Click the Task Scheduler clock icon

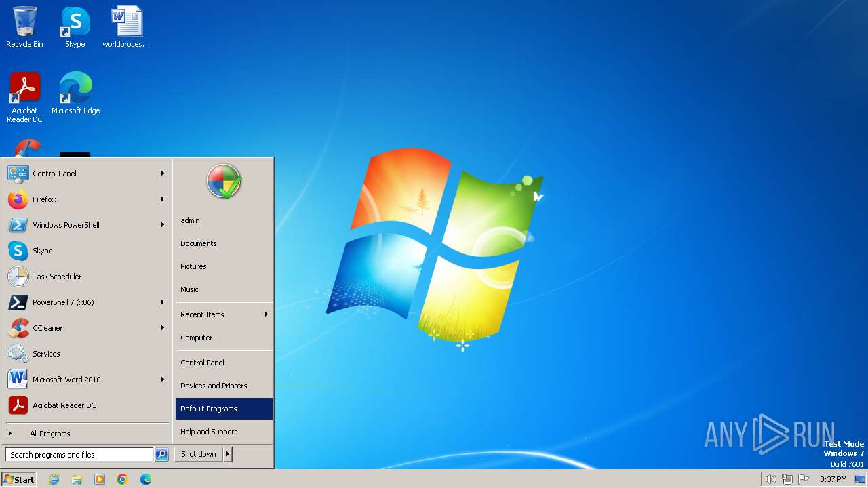tap(18, 277)
